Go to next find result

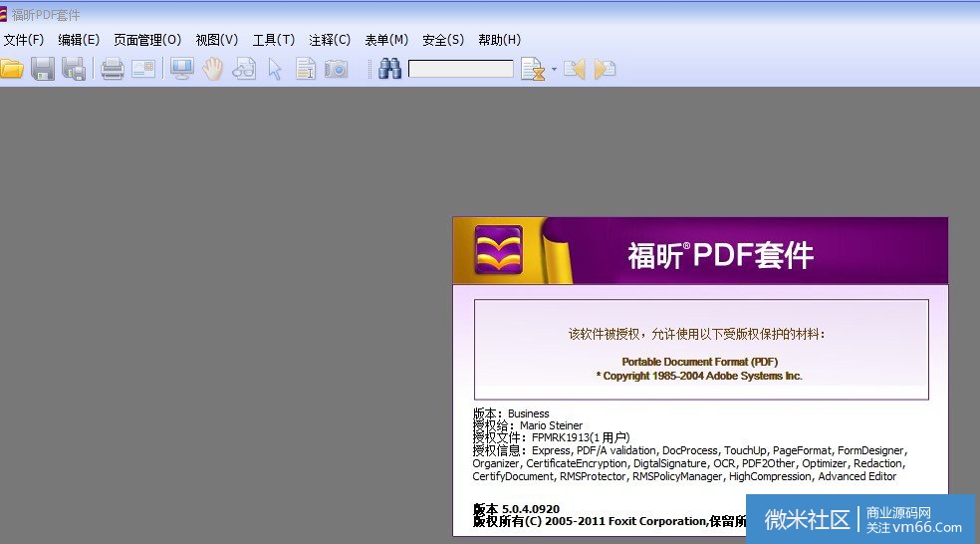pyautogui.click(x=605, y=69)
